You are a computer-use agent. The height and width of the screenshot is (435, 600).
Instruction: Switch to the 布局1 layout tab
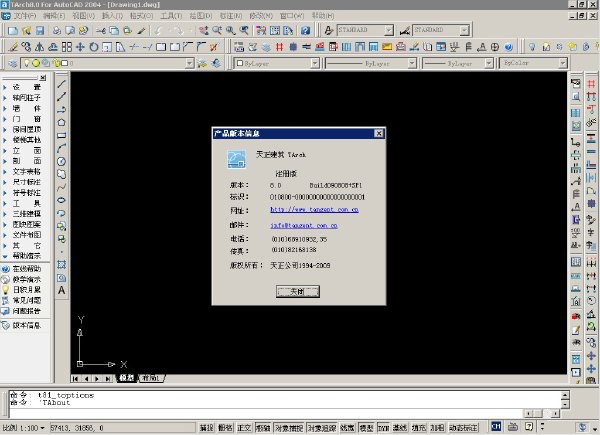point(151,378)
